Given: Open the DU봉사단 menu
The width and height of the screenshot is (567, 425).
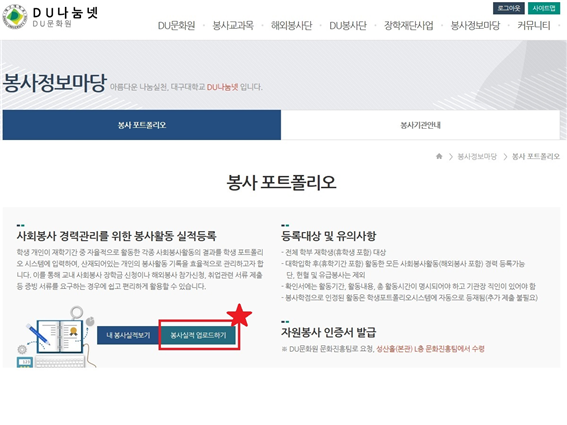Looking at the screenshot, I should [348, 25].
